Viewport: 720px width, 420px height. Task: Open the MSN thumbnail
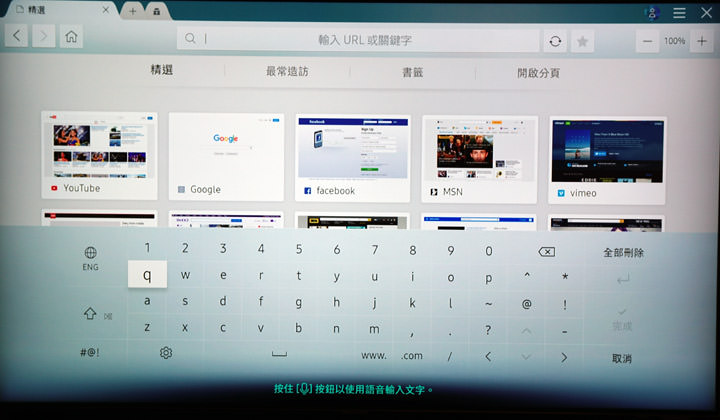[x=479, y=159]
